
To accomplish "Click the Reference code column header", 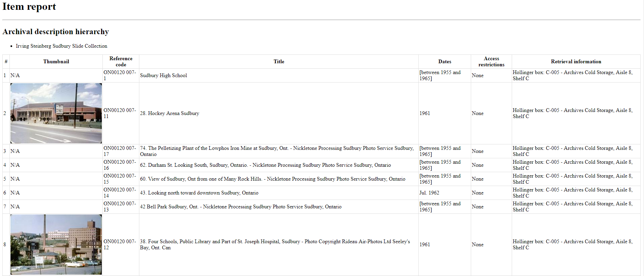I will click(x=121, y=62).
